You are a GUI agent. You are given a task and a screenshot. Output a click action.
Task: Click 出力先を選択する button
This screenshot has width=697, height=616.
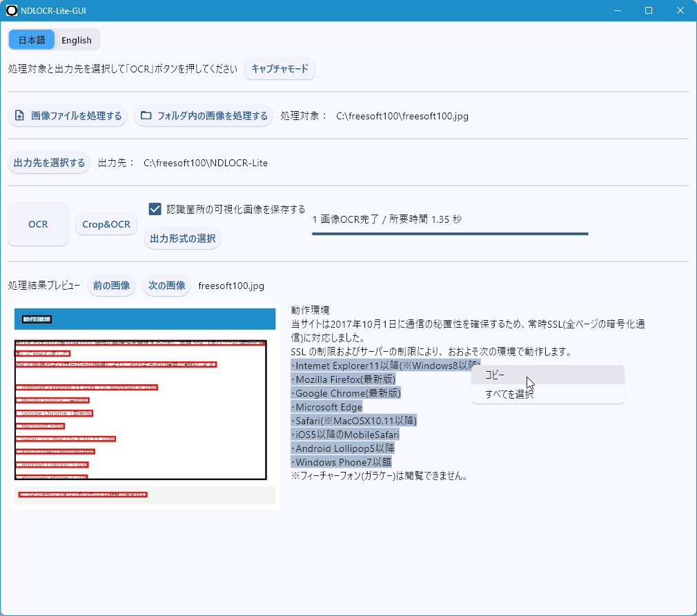(x=49, y=163)
